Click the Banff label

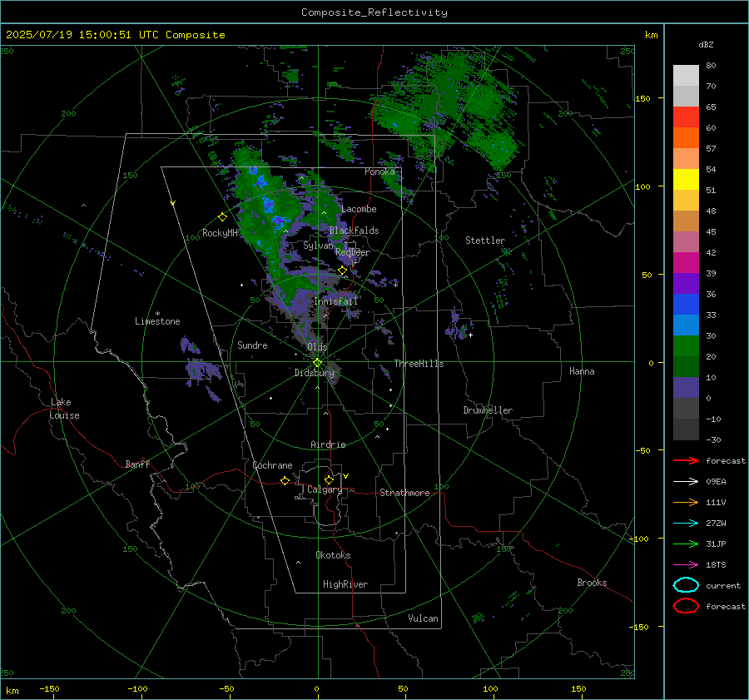coord(137,464)
